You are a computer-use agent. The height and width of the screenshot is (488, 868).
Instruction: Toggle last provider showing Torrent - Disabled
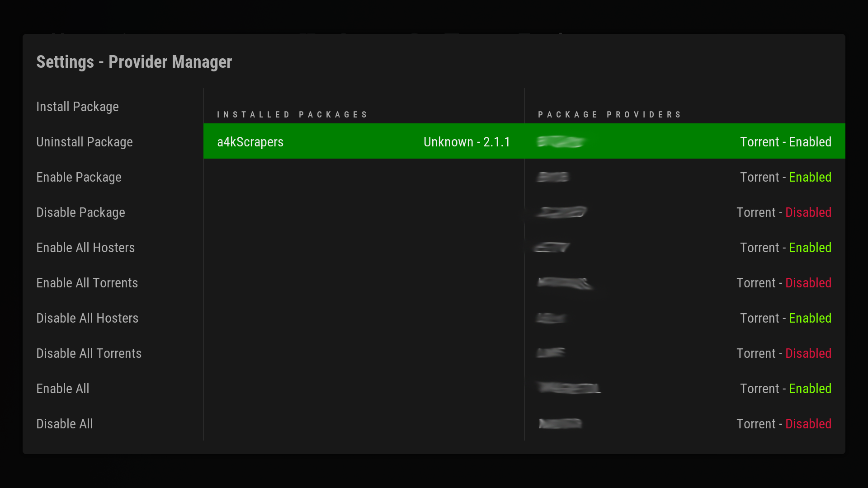(684, 424)
